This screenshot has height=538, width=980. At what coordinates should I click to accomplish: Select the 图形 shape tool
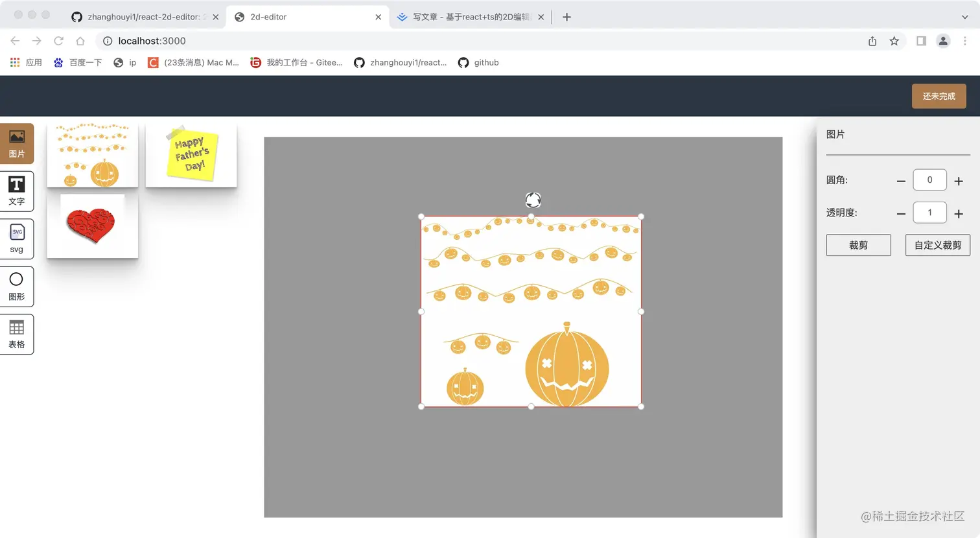tap(17, 287)
